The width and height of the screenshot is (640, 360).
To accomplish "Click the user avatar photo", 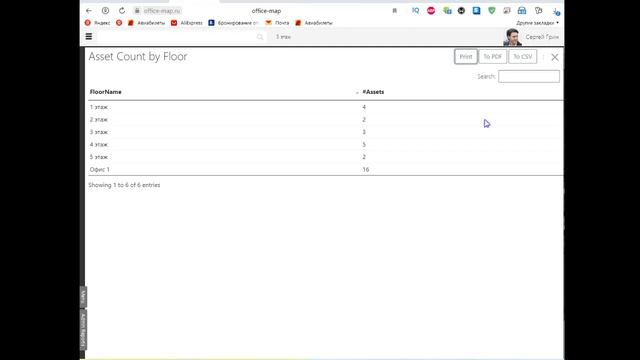I will coord(512,37).
